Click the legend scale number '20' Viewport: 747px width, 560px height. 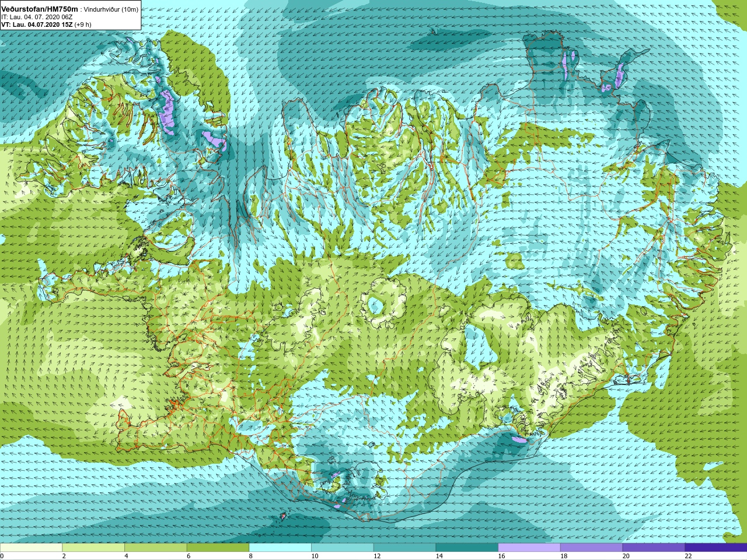point(626,556)
